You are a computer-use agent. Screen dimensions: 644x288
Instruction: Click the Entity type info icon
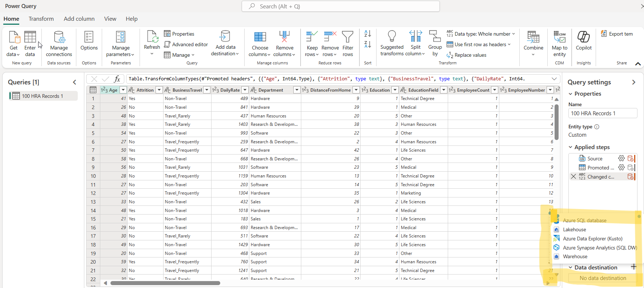pos(597,127)
